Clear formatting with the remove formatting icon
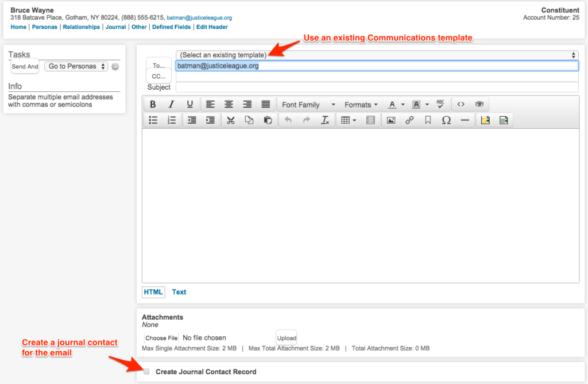The height and width of the screenshot is (384, 588). (325, 120)
